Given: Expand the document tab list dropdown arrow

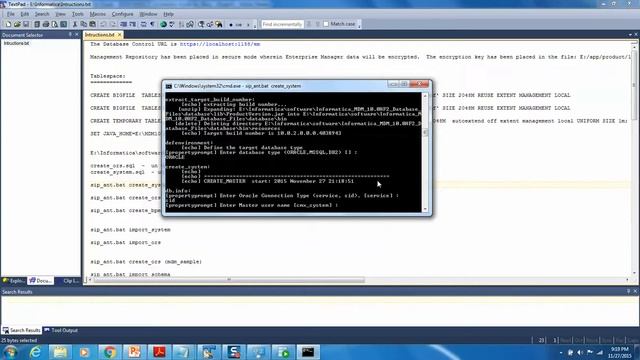Looking at the screenshot, I should pyautogui.click(x=630, y=35).
